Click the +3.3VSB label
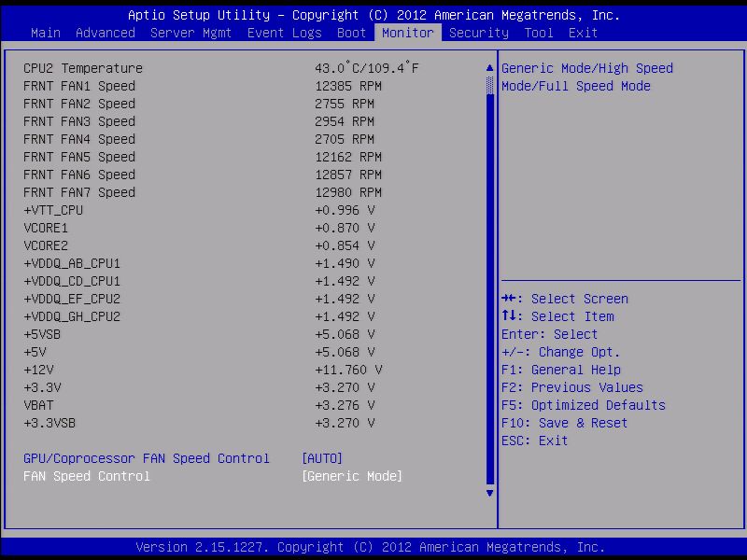Image resolution: width=747 pixels, height=560 pixels. point(49,423)
